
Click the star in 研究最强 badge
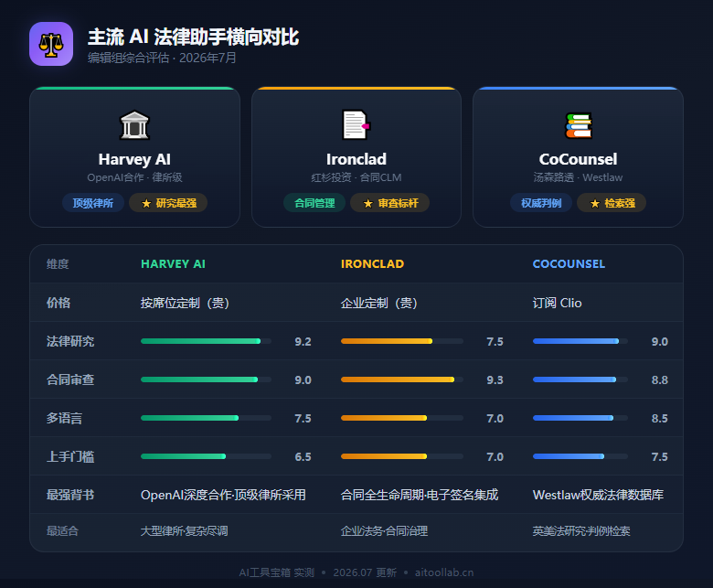coord(146,203)
